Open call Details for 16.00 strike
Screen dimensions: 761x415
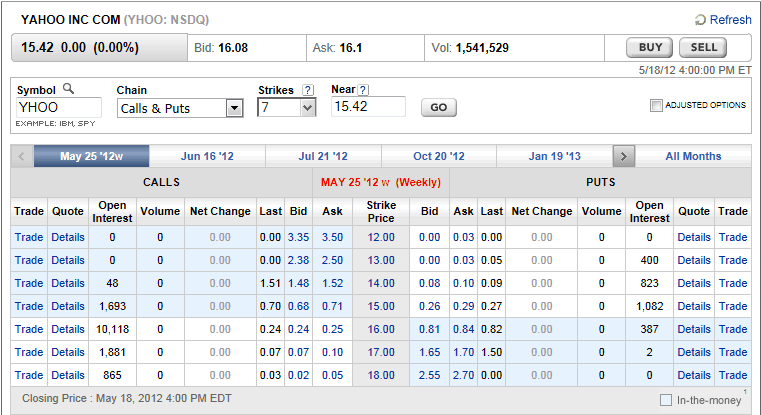click(x=68, y=329)
